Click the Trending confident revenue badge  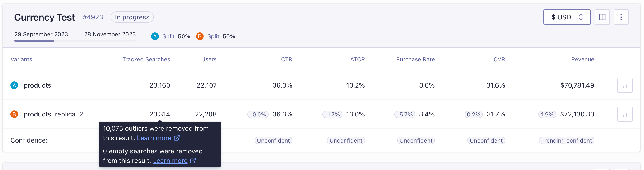566,140
